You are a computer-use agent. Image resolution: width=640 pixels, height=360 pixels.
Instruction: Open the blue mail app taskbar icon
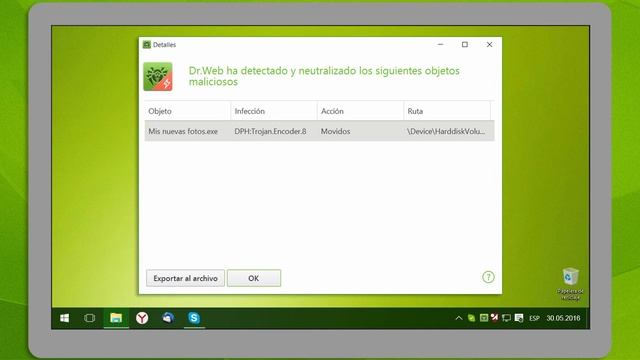pyautogui.click(x=168, y=318)
